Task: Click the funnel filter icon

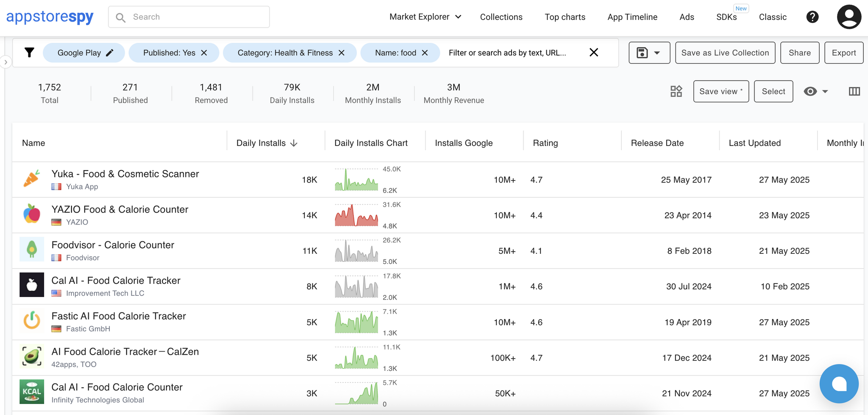Action: pyautogui.click(x=29, y=53)
